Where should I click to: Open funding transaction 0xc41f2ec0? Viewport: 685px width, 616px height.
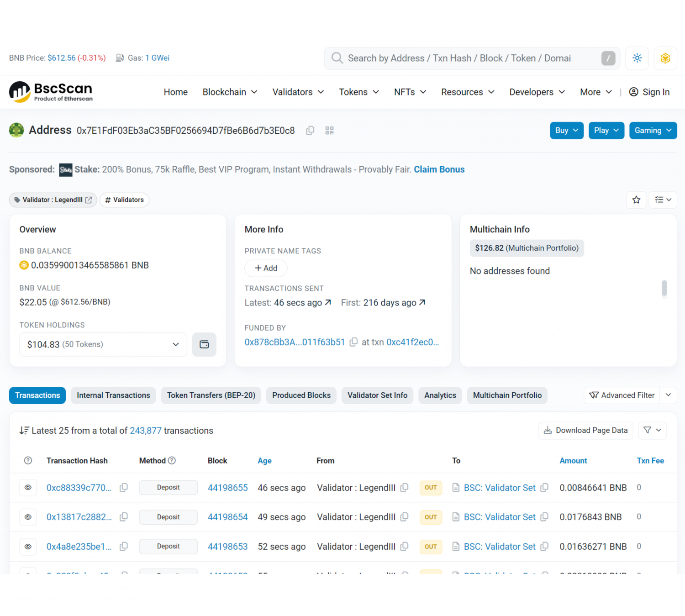point(412,342)
